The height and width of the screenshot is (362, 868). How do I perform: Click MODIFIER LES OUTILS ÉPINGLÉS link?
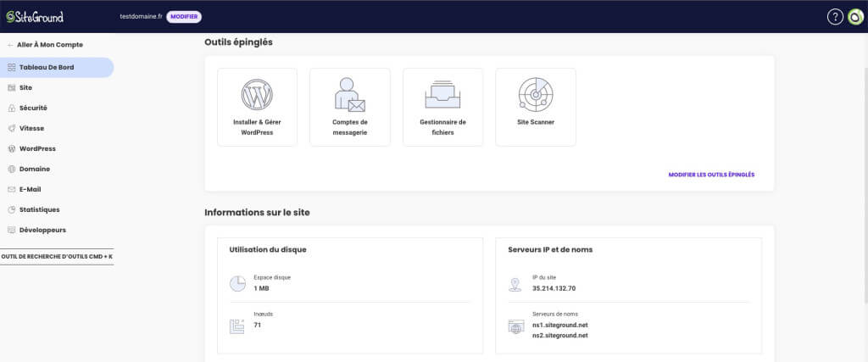[x=711, y=175]
